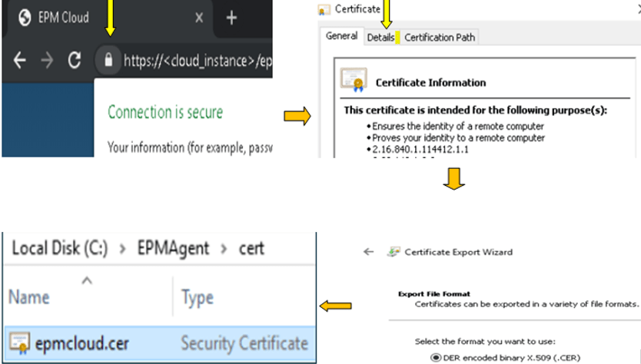This screenshot has width=641, height=364.
Task: Click the epmcloud.cer certificate file icon
Action: pos(20,342)
